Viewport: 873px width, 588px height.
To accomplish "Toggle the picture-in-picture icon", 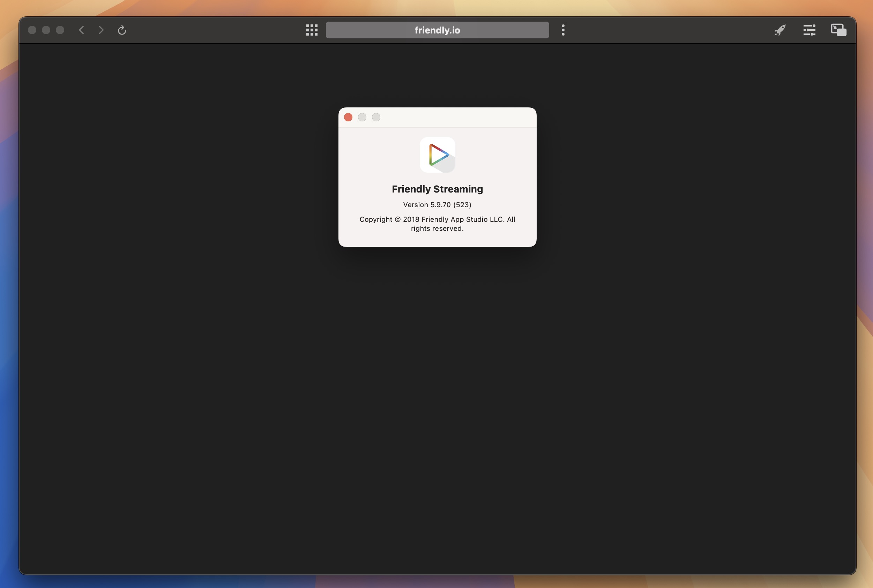I will click(x=838, y=30).
